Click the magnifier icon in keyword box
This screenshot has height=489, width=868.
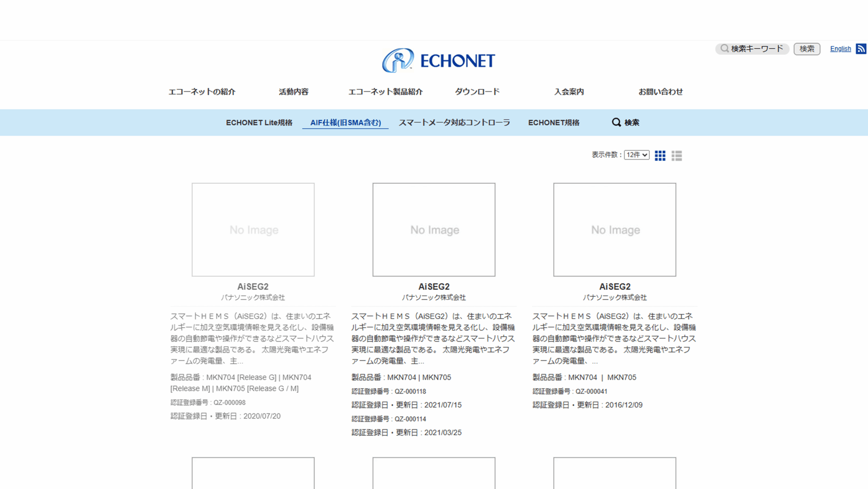click(724, 49)
